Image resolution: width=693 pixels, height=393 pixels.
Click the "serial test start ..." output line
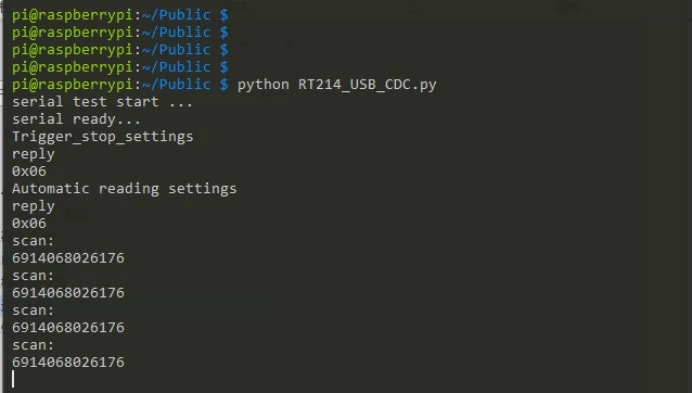click(x=102, y=102)
